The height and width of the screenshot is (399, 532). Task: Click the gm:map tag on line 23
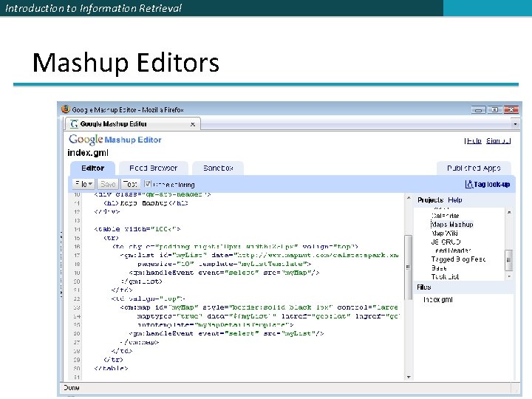click(x=135, y=307)
